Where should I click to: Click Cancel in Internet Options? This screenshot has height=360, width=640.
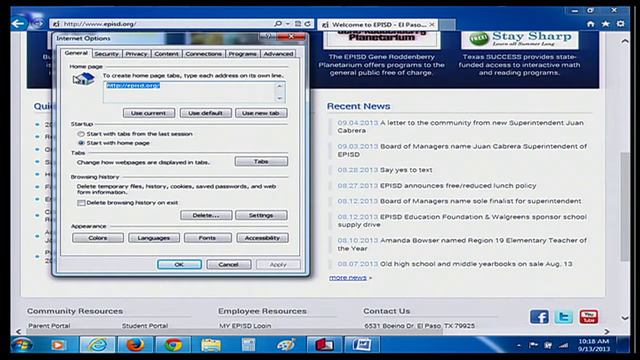pos(229,264)
